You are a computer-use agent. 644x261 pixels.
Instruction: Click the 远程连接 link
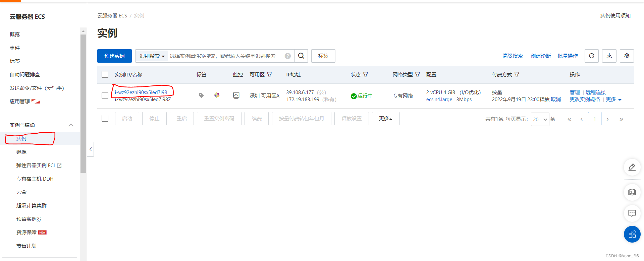point(596,92)
